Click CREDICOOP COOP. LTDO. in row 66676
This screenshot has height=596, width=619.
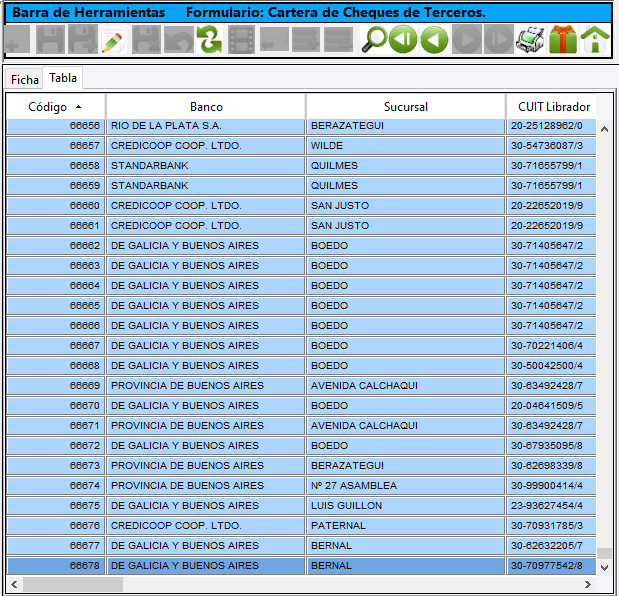click(206, 526)
